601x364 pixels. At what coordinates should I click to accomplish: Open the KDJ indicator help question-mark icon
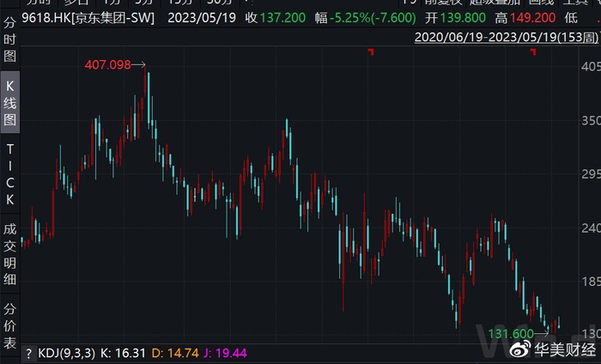(x=28, y=354)
